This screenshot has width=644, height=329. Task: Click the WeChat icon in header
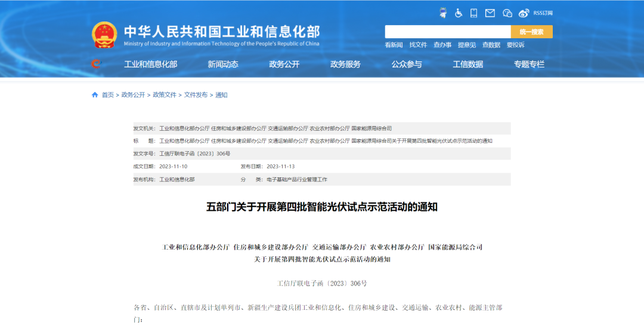(507, 13)
